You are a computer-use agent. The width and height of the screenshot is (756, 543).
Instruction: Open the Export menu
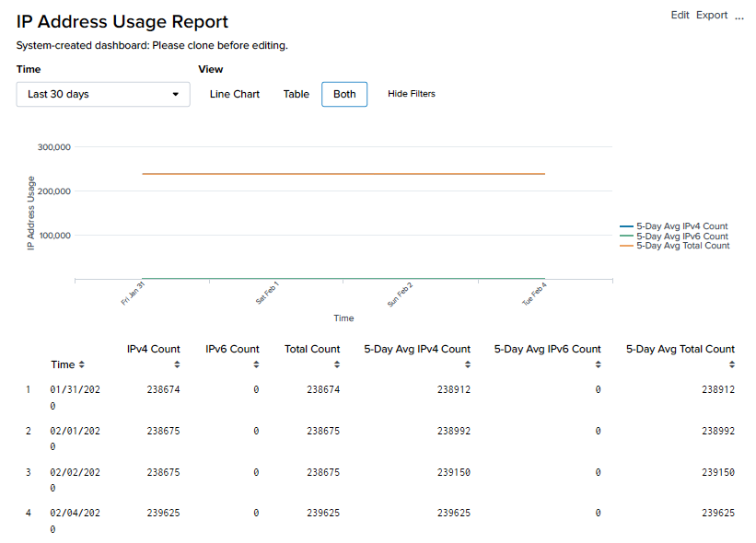[x=712, y=15]
